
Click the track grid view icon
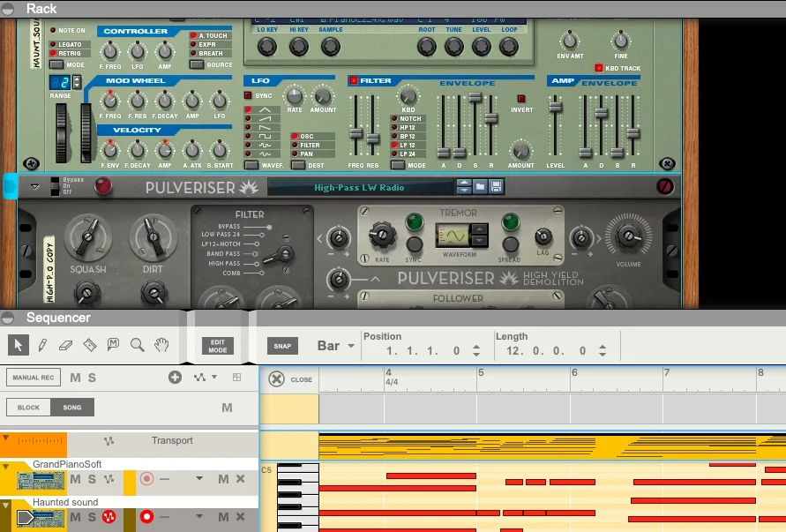pos(236,377)
